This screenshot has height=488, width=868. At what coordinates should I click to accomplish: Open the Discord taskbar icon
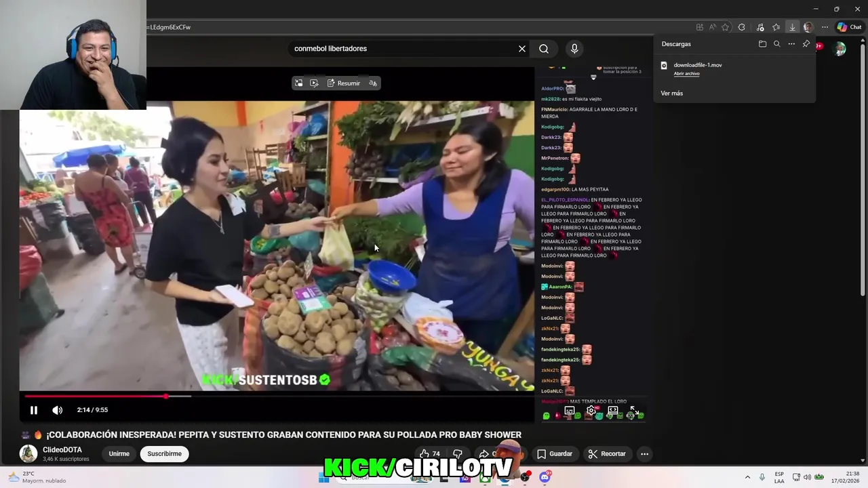(x=545, y=477)
